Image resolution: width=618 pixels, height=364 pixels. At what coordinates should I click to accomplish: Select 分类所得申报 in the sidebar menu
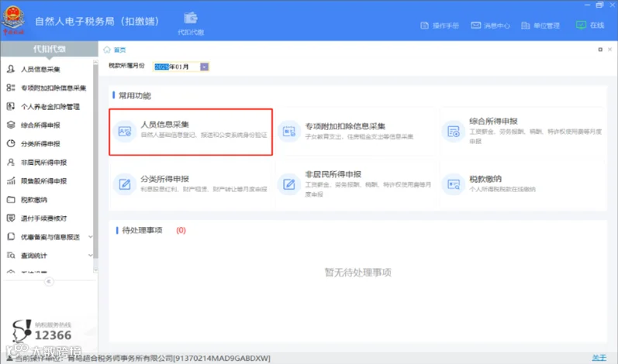[40, 143]
